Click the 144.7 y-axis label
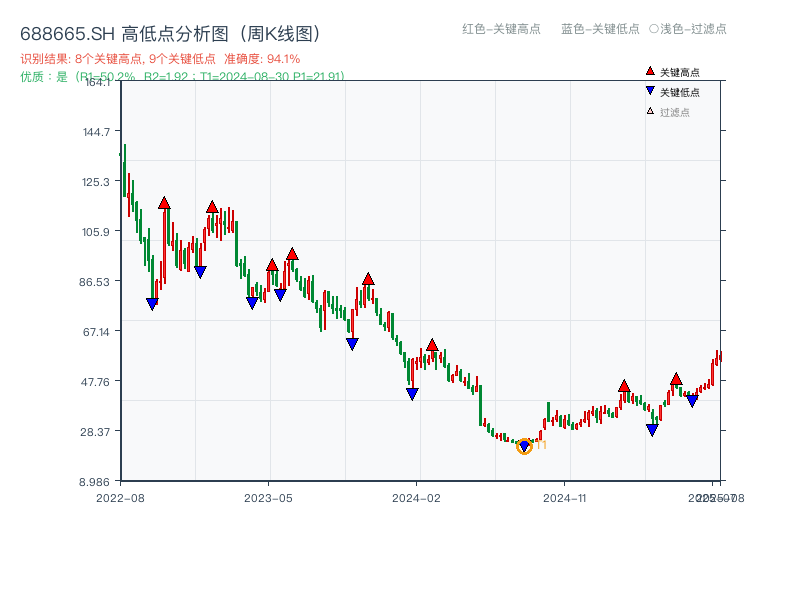This screenshot has height=600, width=800. [x=96, y=132]
